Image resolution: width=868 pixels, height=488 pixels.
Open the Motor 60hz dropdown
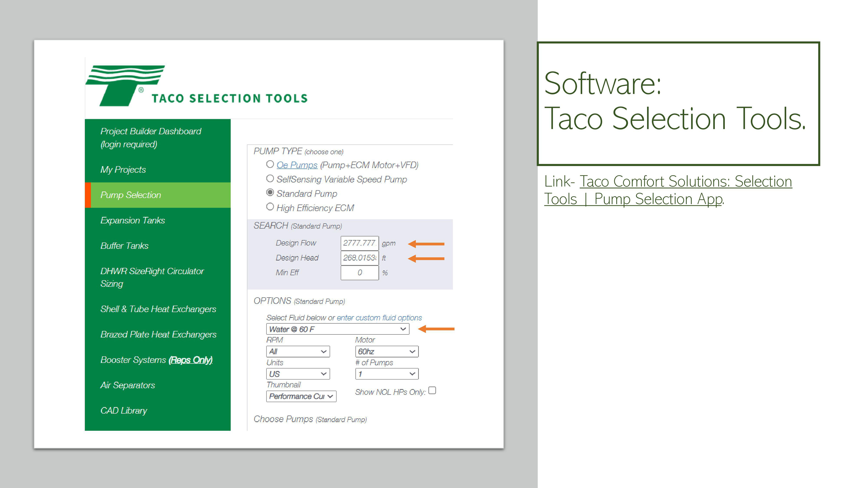[x=387, y=352]
